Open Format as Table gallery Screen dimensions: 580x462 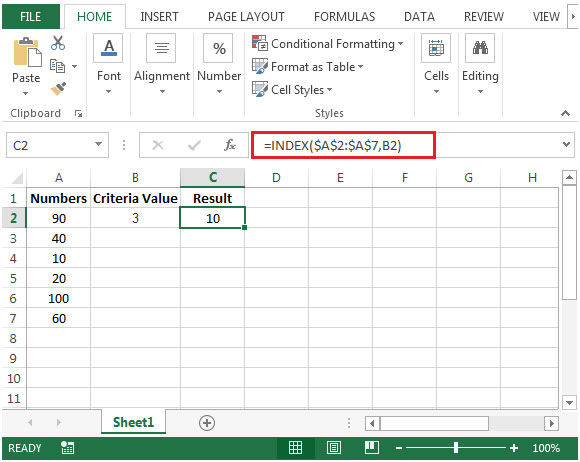[x=308, y=67]
